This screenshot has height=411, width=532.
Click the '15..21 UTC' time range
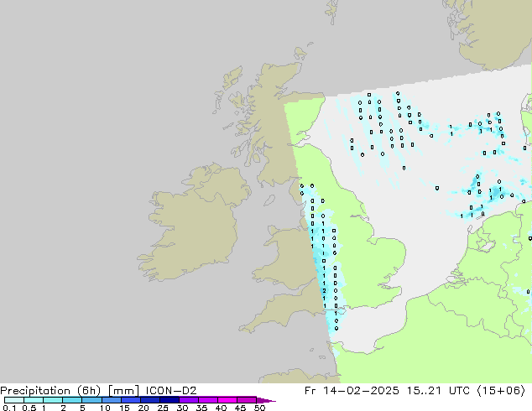tap(438, 391)
